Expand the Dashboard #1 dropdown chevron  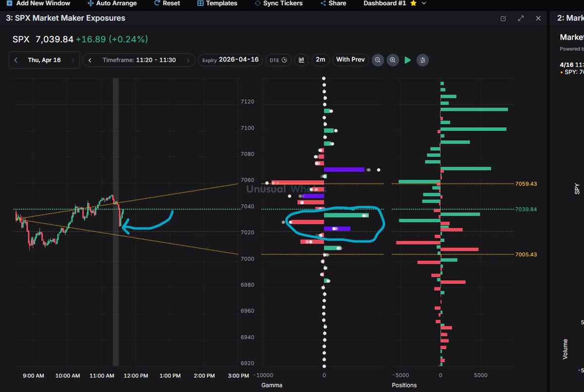(424, 3)
